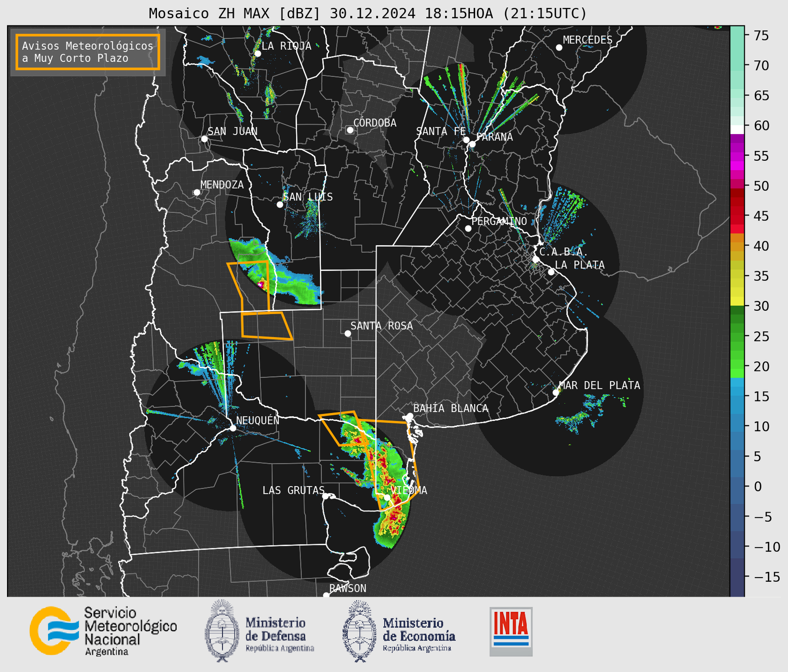Select the LA PLATA label
This screenshot has width=788, height=672.
point(580,265)
